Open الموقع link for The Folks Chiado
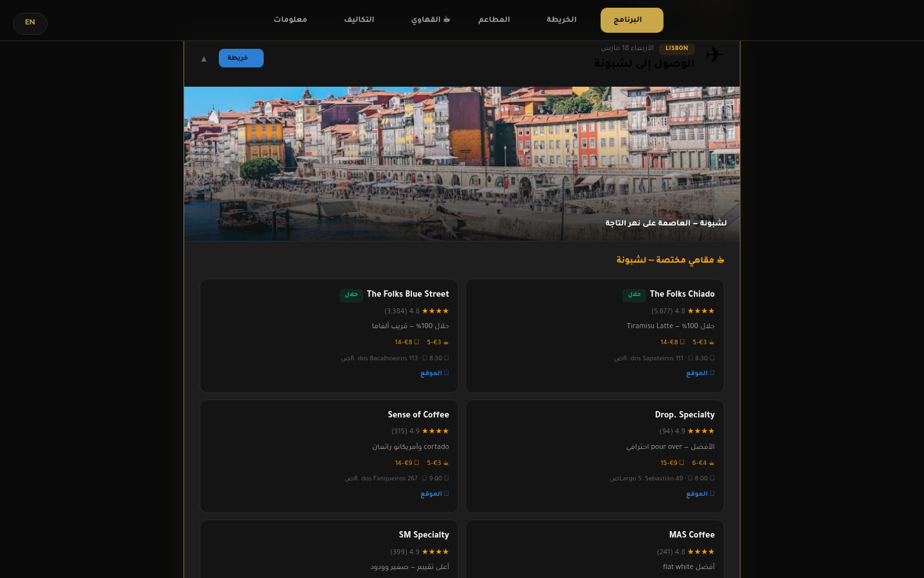The image size is (924, 578). point(700,373)
